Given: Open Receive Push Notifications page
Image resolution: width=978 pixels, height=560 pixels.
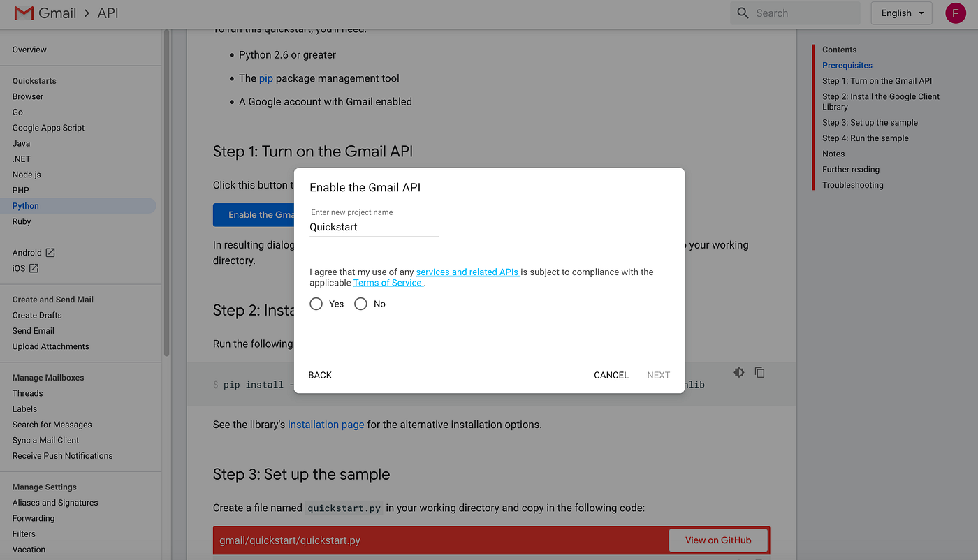Looking at the screenshot, I should click(x=62, y=456).
